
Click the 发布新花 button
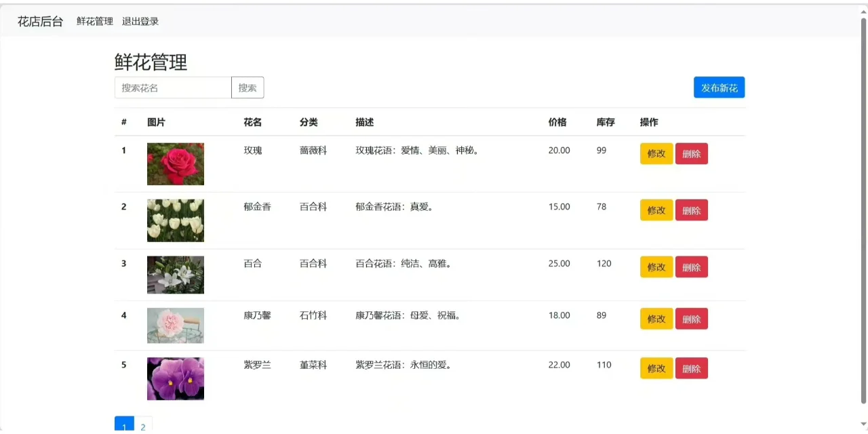click(x=719, y=87)
